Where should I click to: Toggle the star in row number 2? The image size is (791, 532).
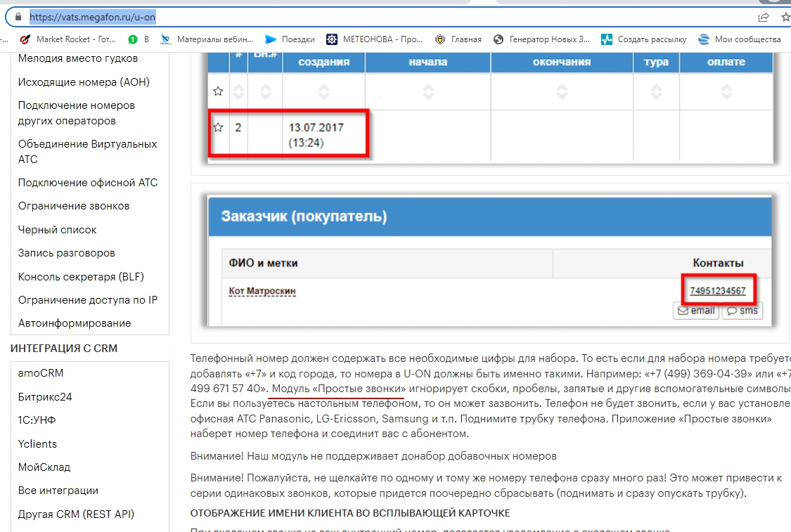218,128
